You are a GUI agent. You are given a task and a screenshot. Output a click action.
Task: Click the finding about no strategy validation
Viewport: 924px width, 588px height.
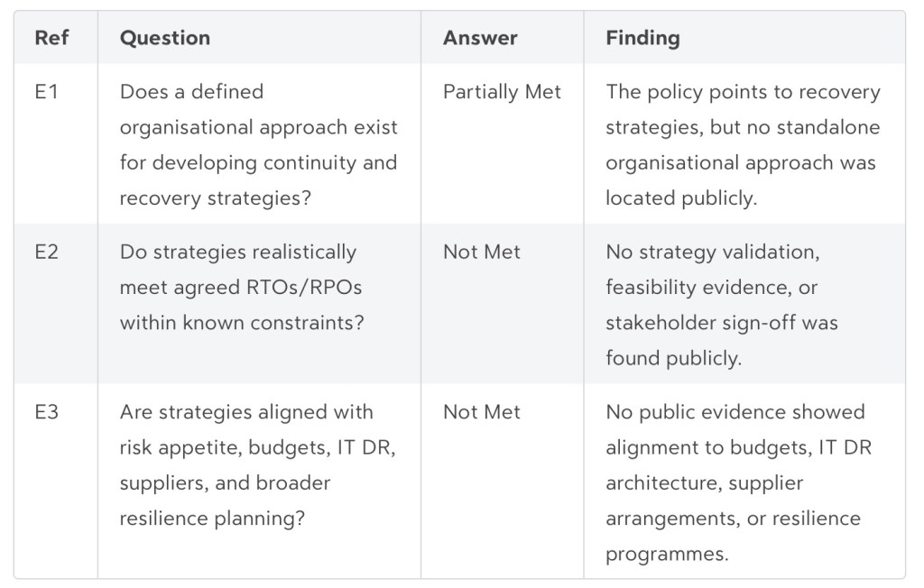click(721, 305)
